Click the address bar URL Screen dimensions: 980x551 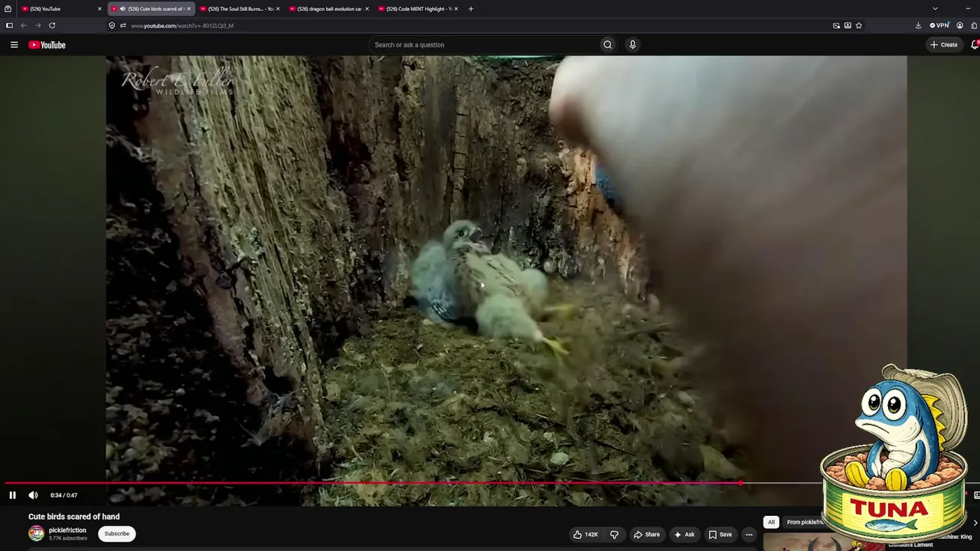pos(182,26)
